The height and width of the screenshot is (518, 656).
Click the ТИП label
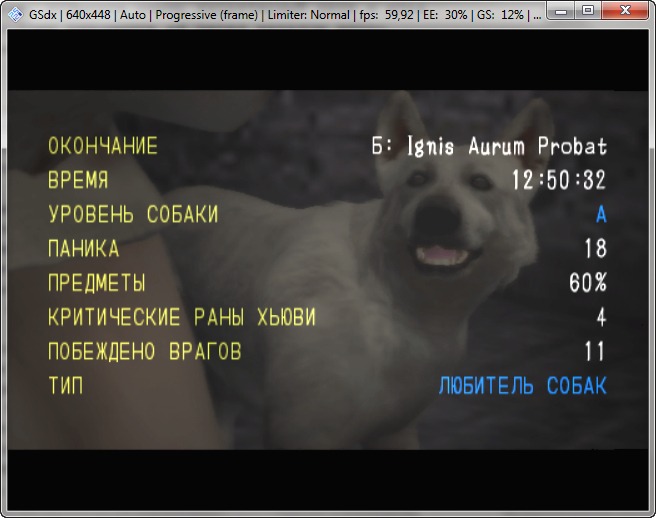(x=66, y=385)
